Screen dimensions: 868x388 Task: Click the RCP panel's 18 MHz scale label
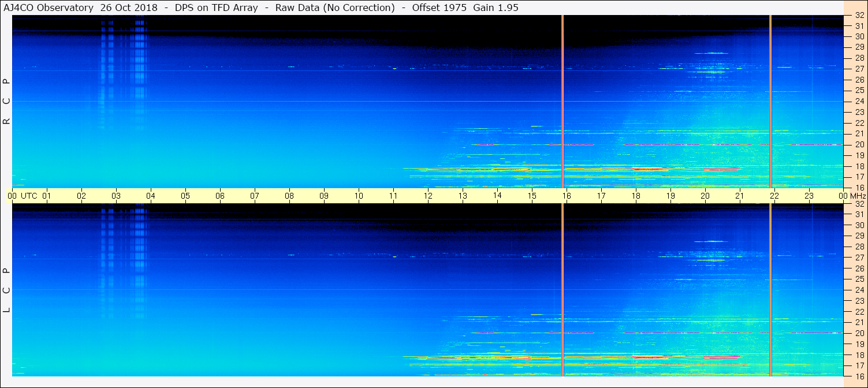tap(859, 166)
